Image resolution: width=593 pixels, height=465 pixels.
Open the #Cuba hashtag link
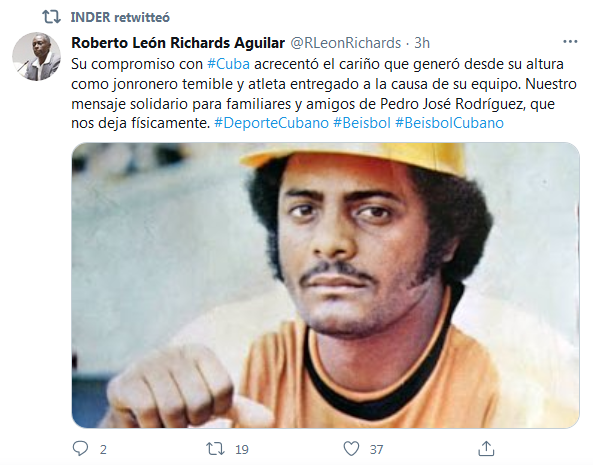coord(228,64)
